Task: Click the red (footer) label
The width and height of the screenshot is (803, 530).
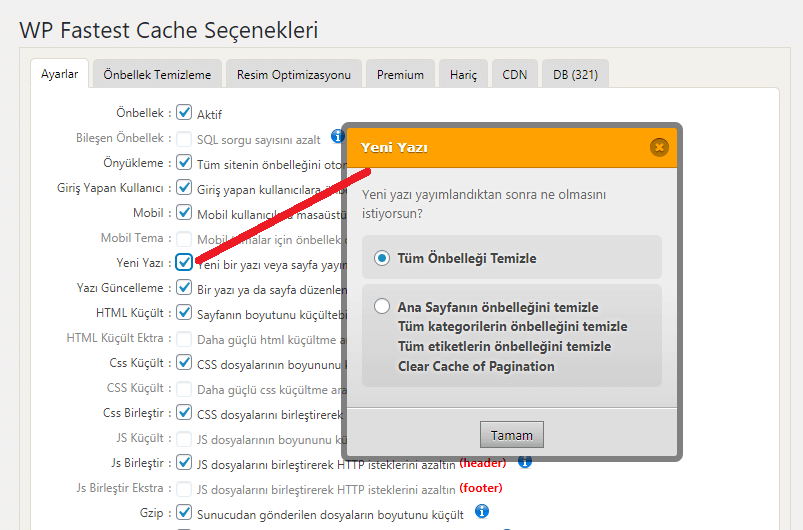Action: (481, 488)
